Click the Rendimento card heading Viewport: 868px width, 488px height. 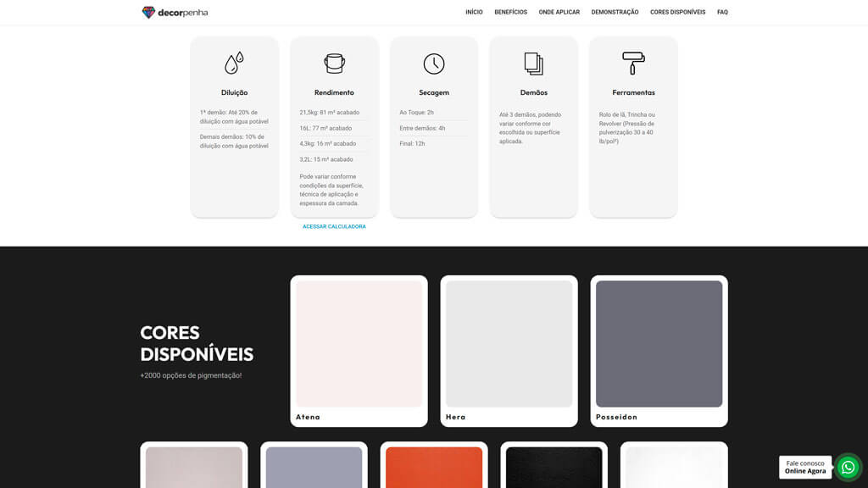click(334, 92)
